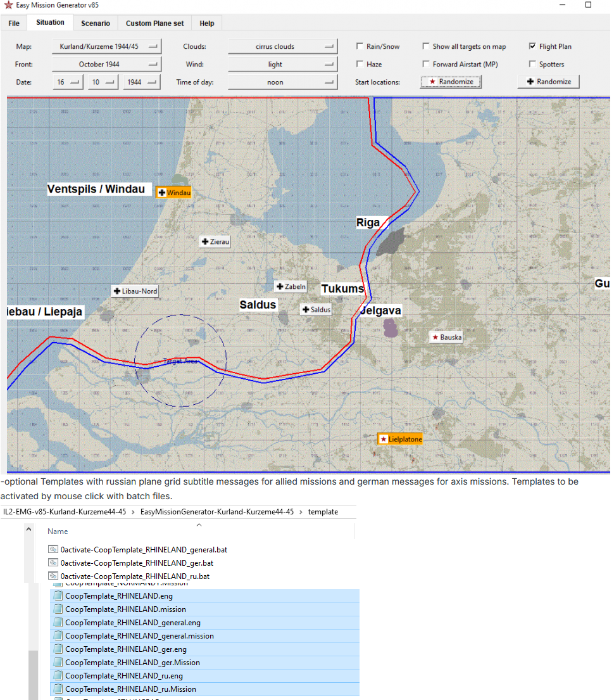
Task: Uncheck the Flight Plan checkbox
Action: click(532, 46)
